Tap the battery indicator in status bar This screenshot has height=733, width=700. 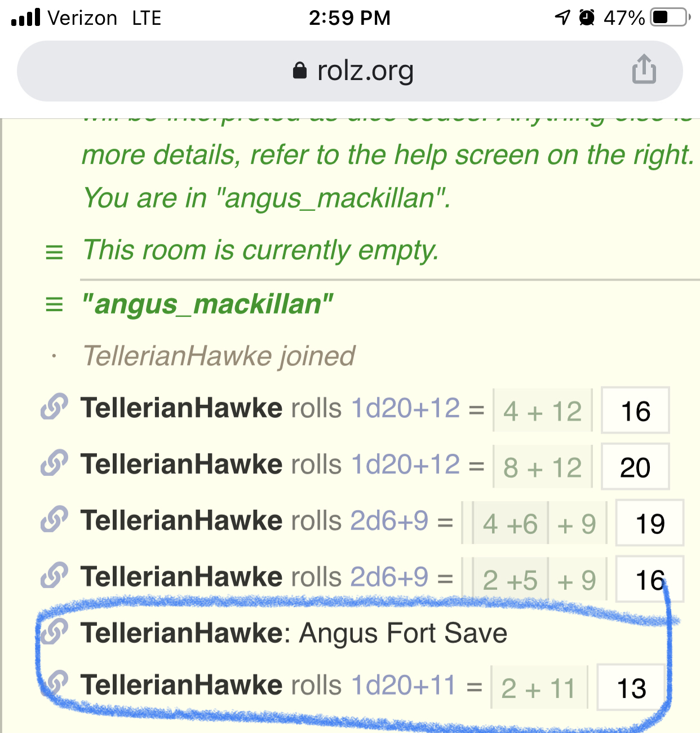[x=670, y=17]
